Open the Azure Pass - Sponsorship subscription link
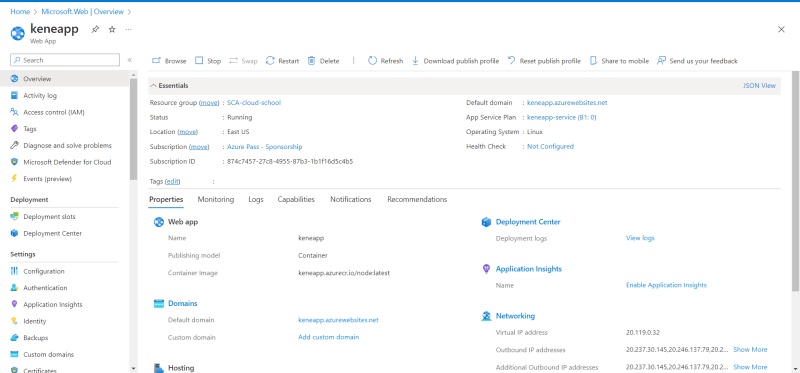This screenshot has height=373, width=800. point(265,147)
